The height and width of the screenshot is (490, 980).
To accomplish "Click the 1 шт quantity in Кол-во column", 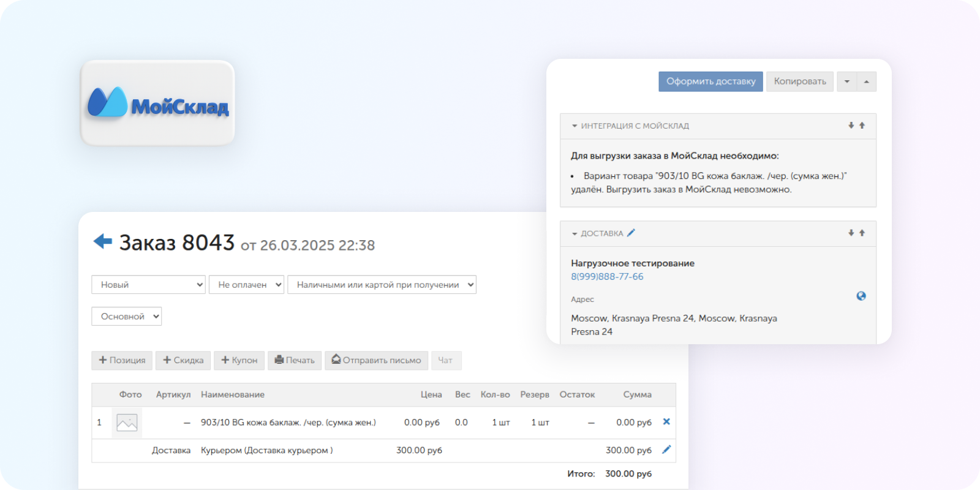I will click(x=501, y=423).
